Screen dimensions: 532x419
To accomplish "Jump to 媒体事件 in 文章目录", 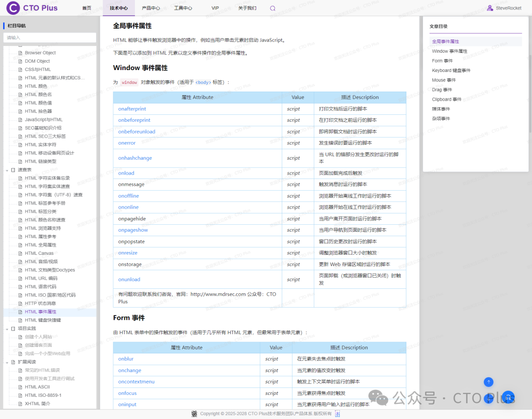I will click(x=441, y=109).
